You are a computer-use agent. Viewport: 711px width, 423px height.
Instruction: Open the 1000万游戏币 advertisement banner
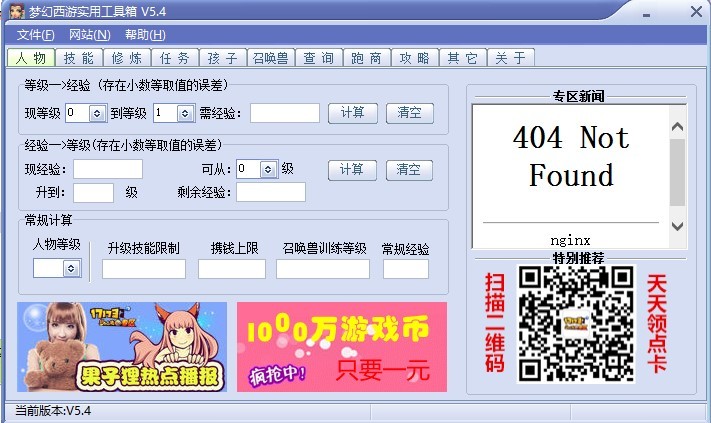[341, 346]
